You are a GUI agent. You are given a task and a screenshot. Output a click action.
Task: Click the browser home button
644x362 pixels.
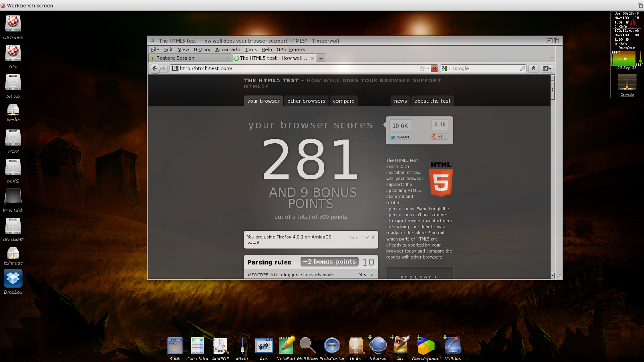(x=534, y=68)
